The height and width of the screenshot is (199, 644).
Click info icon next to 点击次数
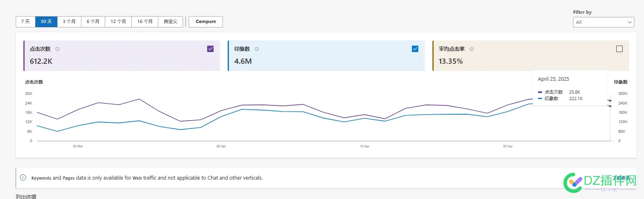pos(57,49)
